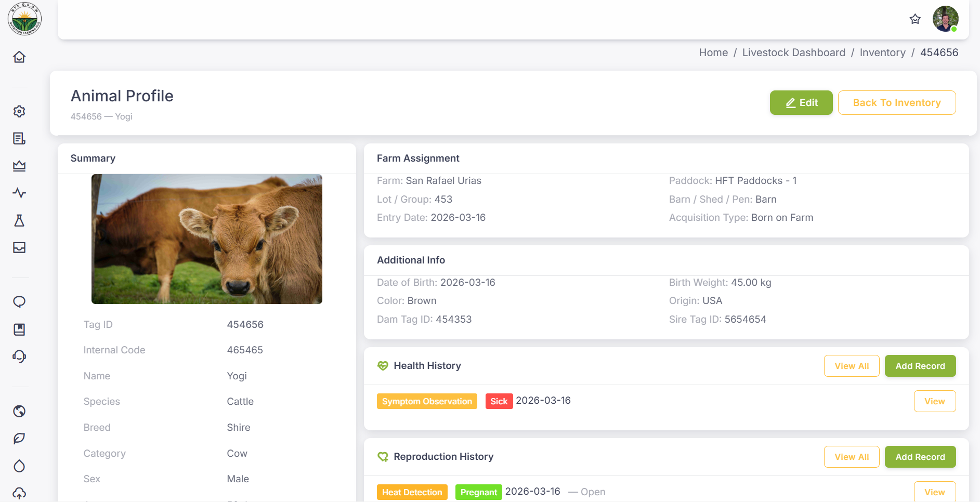Image resolution: width=980 pixels, height=502 pixels.
Task: Go to Inventory breadcrumb
Action: coord(882,52)
